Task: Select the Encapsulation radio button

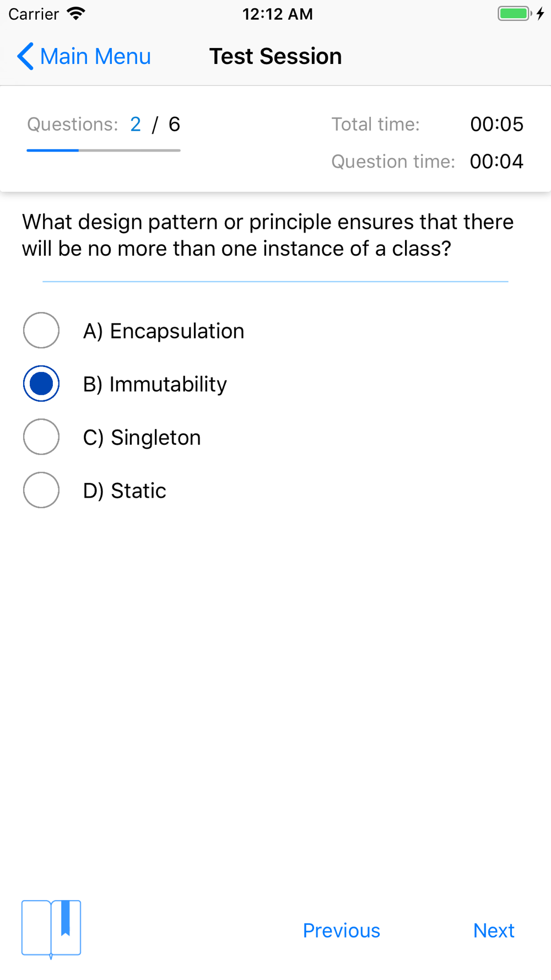Action: (x=41, y=331)
